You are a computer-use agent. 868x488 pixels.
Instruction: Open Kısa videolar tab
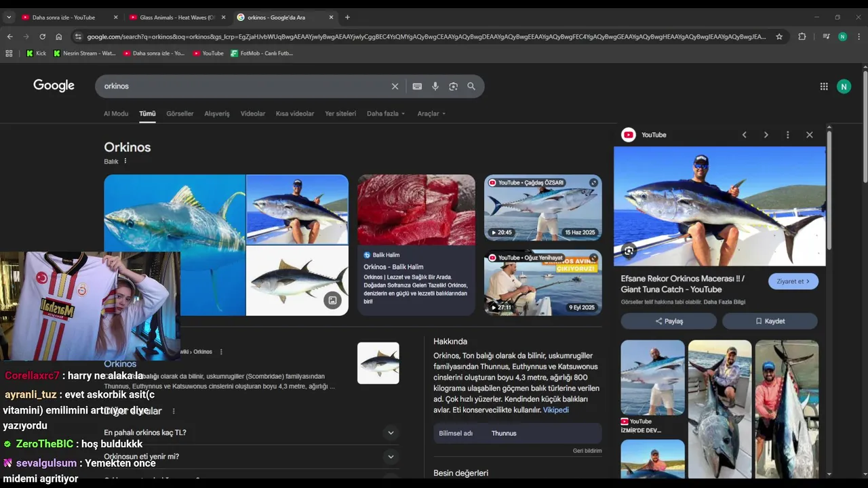tap(295, 114)
